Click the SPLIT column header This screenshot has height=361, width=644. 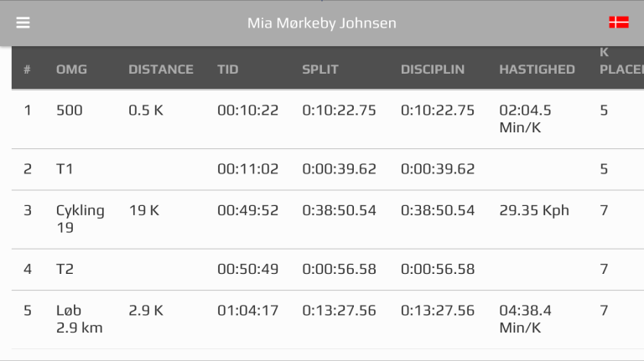pyautogui.click(x=320, y=70)
